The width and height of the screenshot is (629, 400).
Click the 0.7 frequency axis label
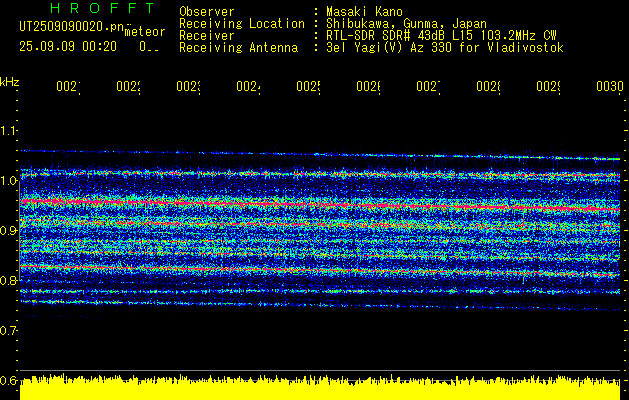(8, 330)
